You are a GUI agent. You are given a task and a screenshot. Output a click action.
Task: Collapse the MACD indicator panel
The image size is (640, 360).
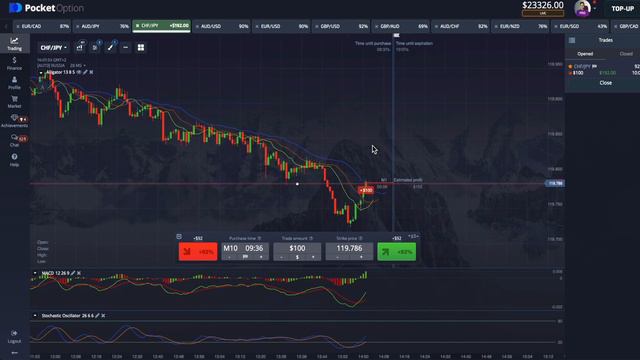coord(35,273)
